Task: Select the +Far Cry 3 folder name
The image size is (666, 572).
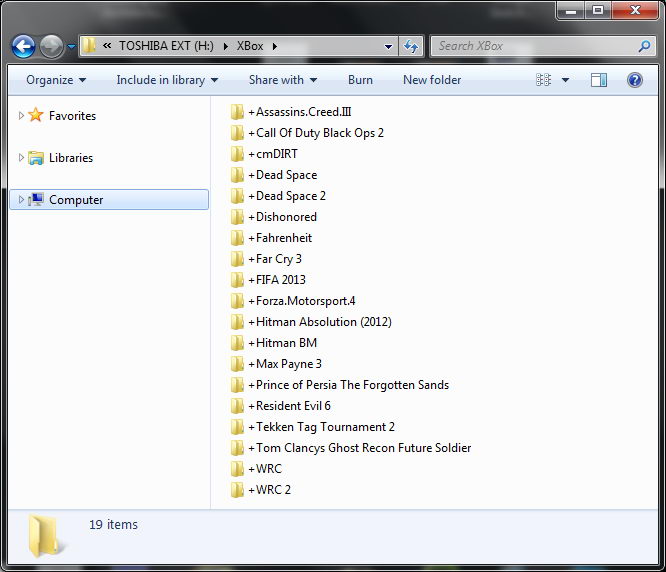Action: (275, 259)
